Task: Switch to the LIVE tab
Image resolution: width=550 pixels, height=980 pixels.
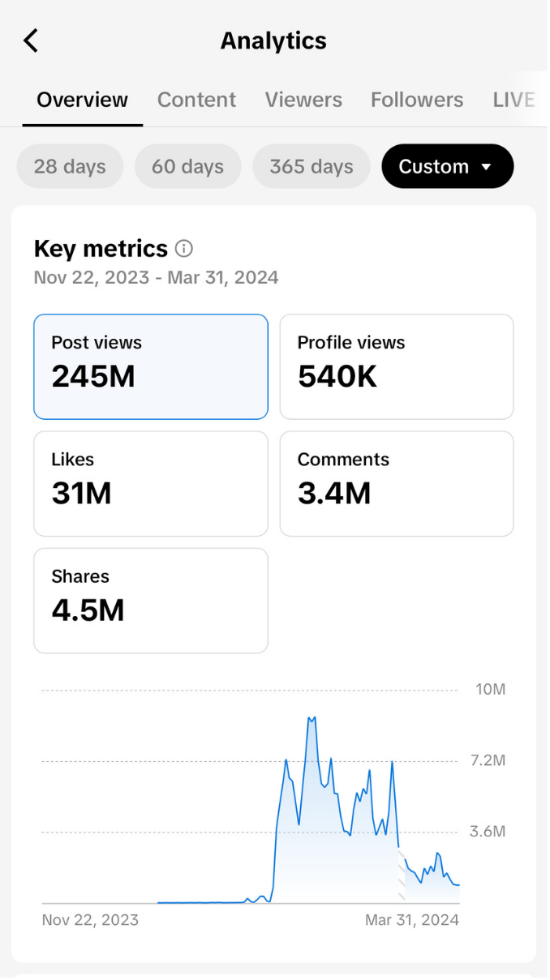Action: [x=513, y=100]
